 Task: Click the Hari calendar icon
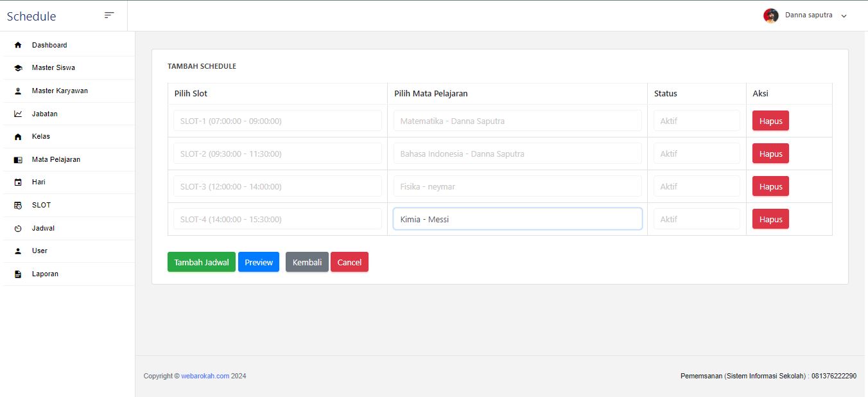coord(18,182)
